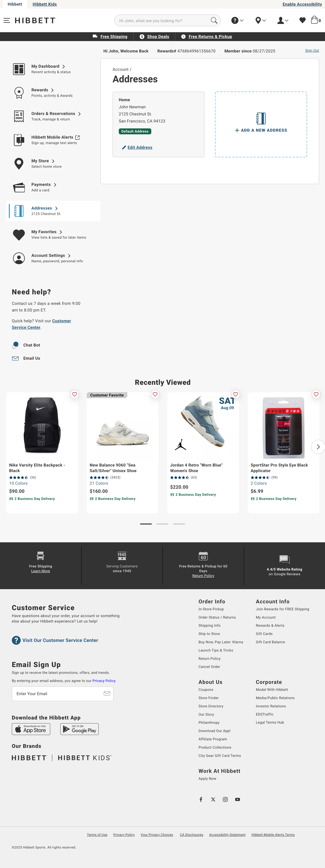Click Add a New Address
325x868 pixels.
coord(261,130)
